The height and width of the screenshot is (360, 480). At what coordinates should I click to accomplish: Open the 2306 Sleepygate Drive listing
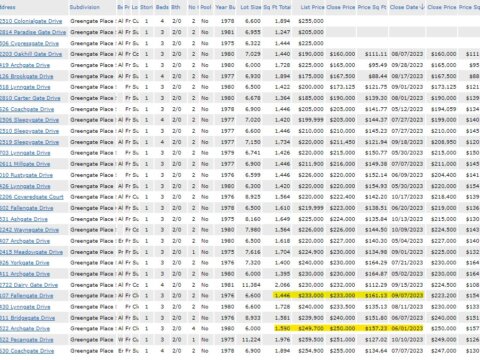(29, 120)
